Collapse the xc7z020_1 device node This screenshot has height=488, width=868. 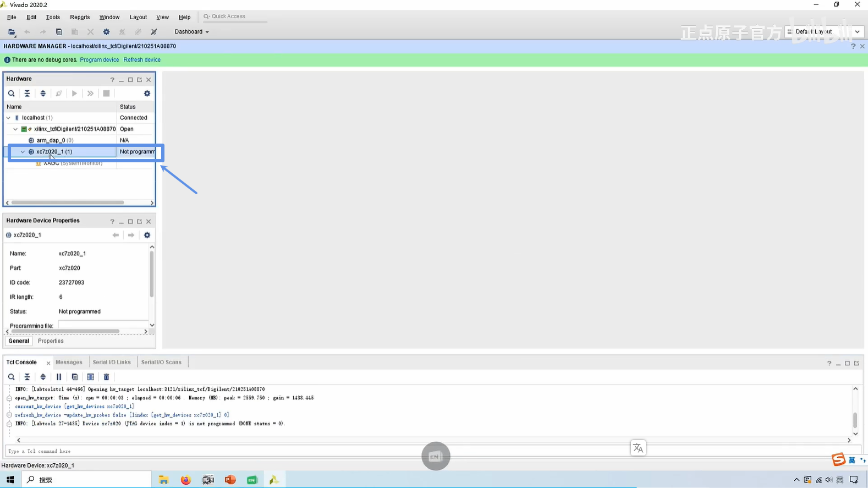(x=23, y=152)
